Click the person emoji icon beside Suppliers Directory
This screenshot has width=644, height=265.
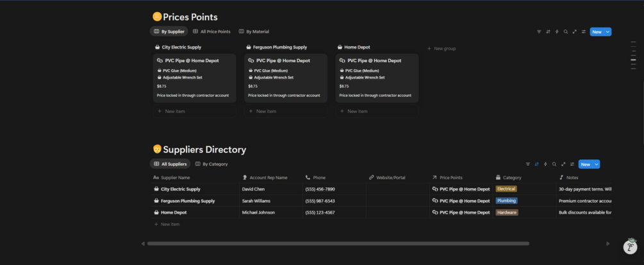(157, 149)
